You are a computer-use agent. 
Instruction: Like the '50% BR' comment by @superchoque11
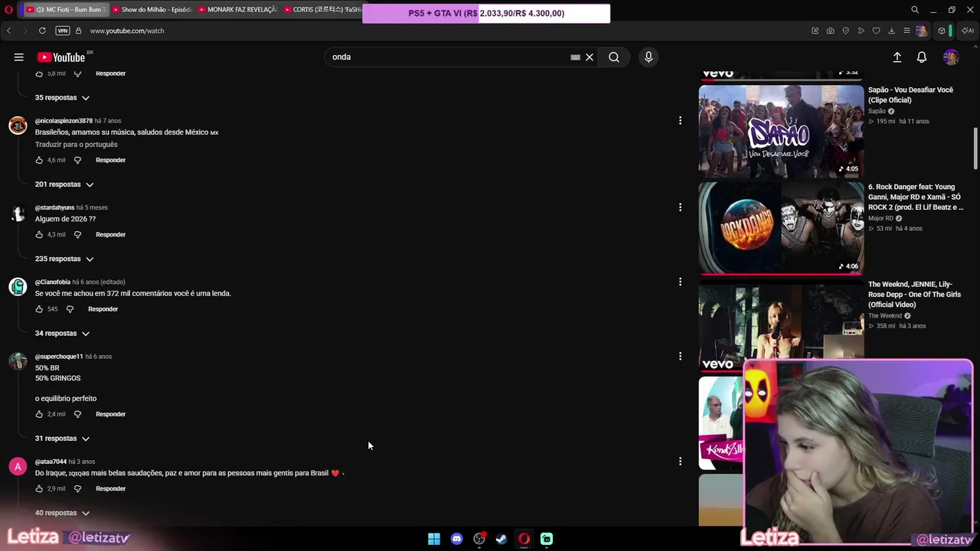tap(39, 414)
